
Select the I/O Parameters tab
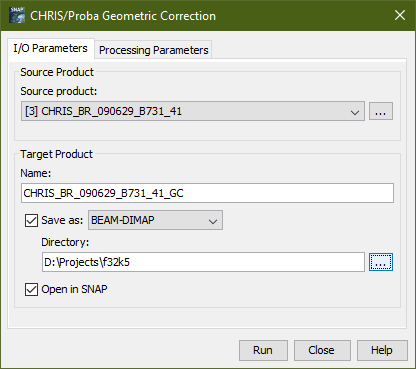tap(51, 48)
